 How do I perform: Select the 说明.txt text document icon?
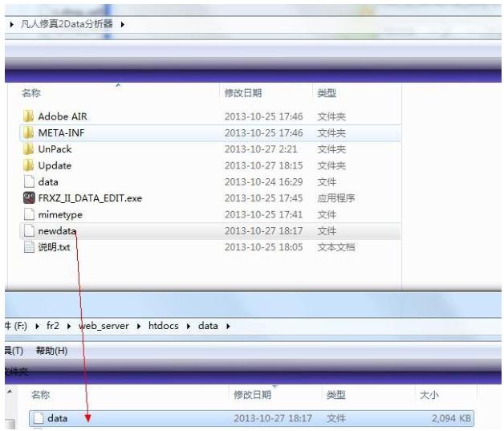pyautogui.click(x=29, y=247)
